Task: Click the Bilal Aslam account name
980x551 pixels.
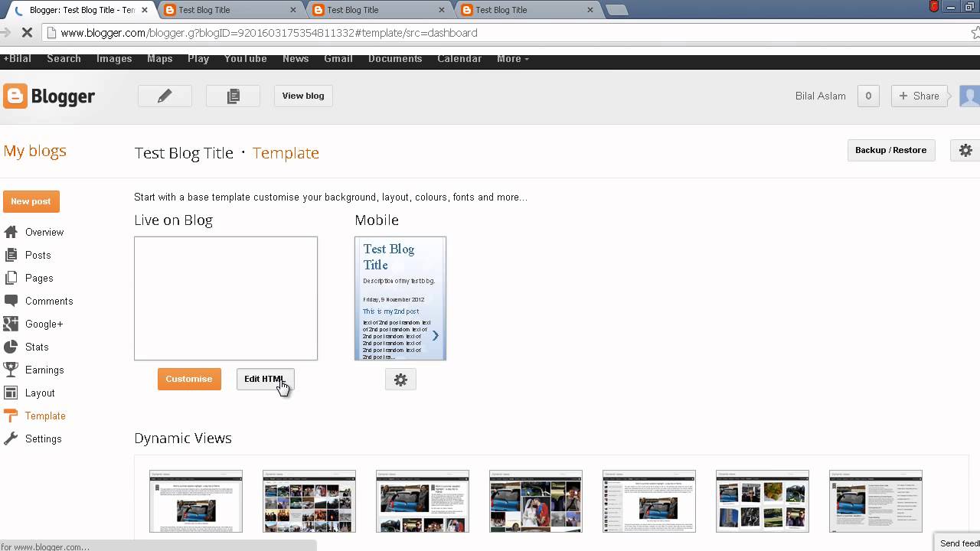Action: (821, 96)
